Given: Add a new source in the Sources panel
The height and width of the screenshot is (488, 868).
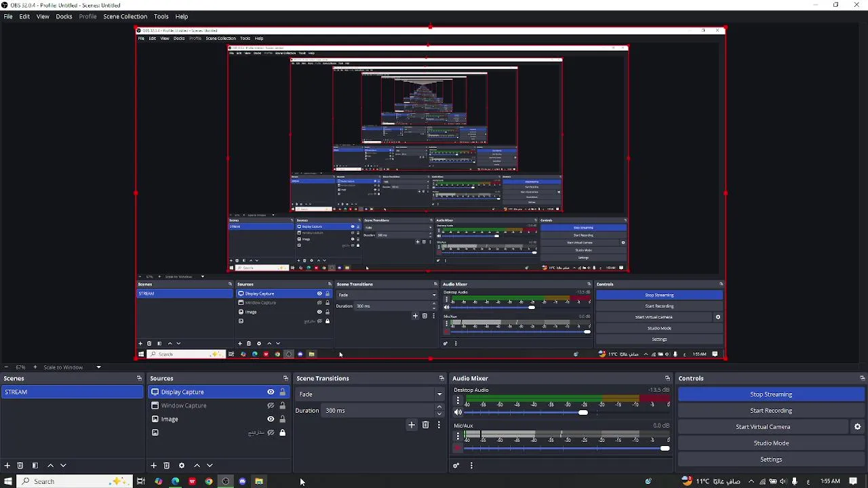Looking at the screenshot, I should coord(153,466).
